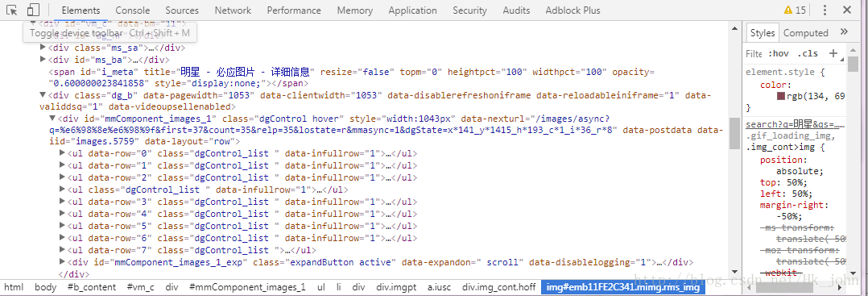The height and width of the screenshot is (296, 868).
Task: Expand the ul data-row="2" node
Action: click(62, 177)
